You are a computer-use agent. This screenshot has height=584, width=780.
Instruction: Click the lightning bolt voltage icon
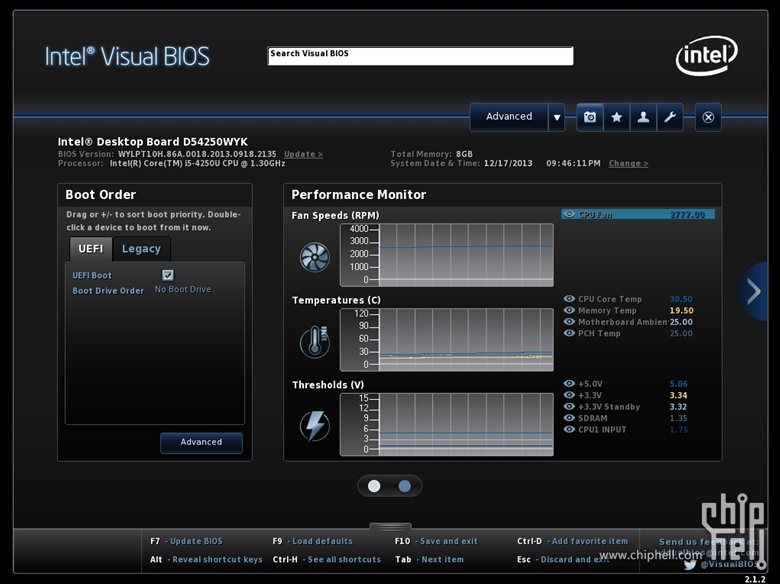314,426
